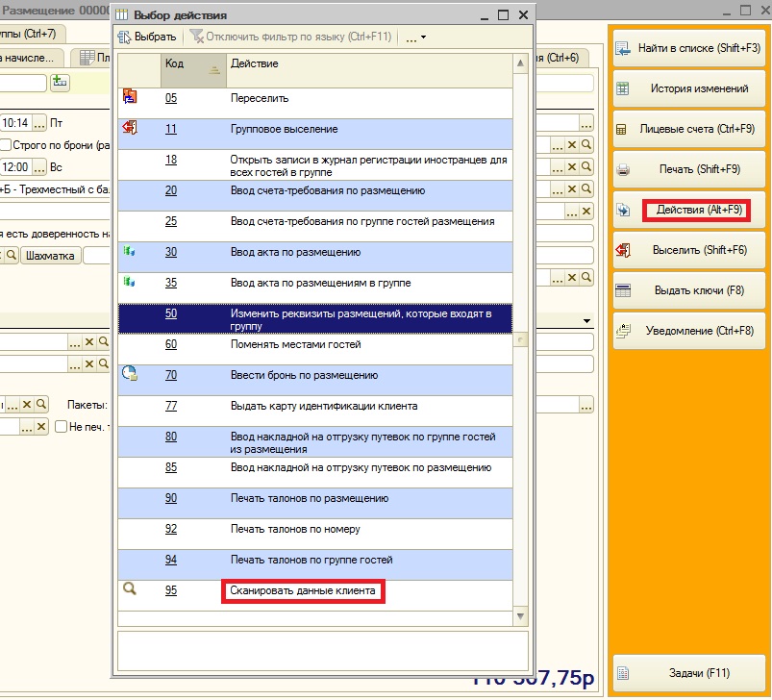Viewport: 772px width, 700px height.
Task: Click the act icon in row 35
Action: click(129, 282)
